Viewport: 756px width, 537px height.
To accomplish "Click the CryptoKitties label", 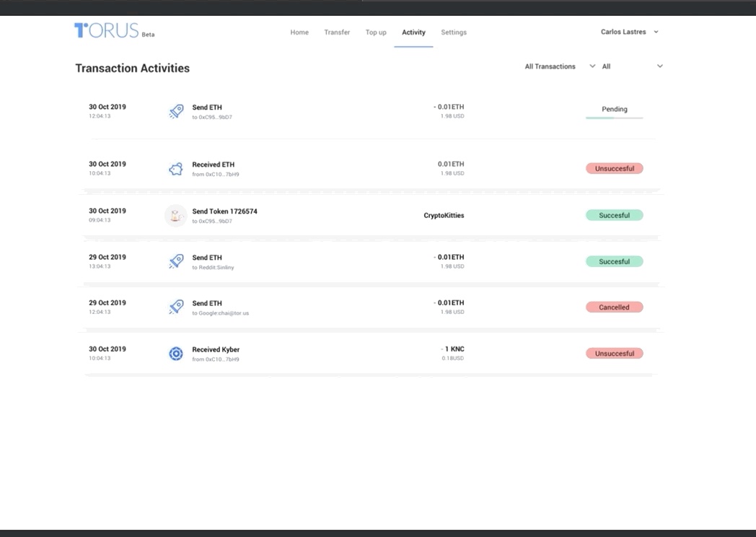I will [x=444, y=216].
